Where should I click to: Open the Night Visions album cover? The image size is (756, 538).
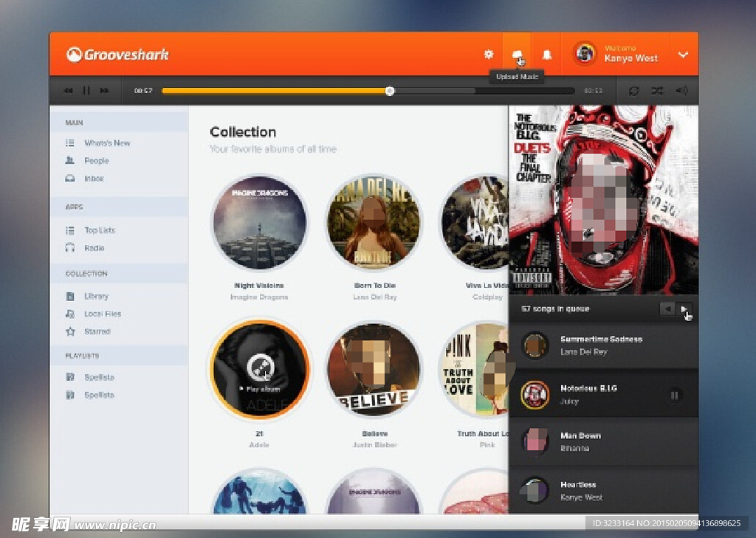[x=259, y=223]
